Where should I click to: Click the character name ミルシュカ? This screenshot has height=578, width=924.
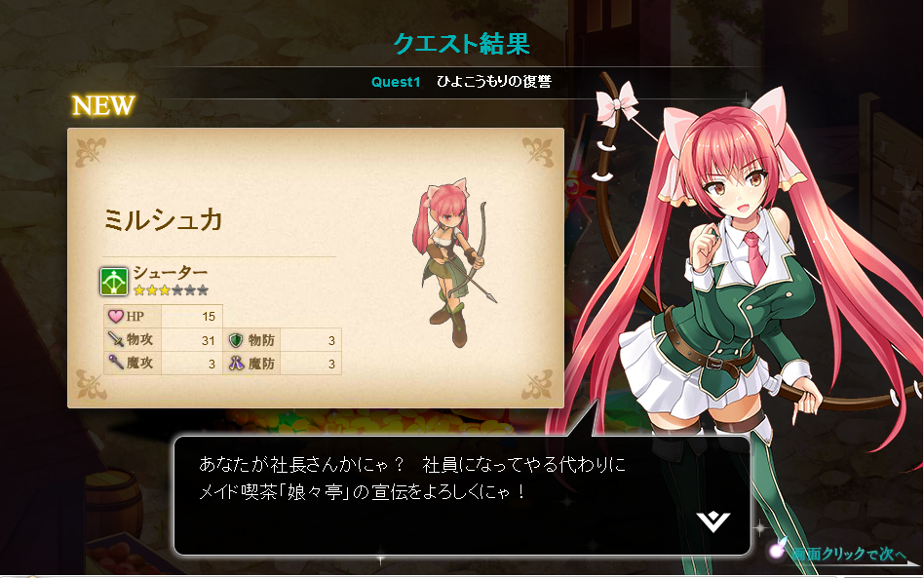[x=163, y=220]
